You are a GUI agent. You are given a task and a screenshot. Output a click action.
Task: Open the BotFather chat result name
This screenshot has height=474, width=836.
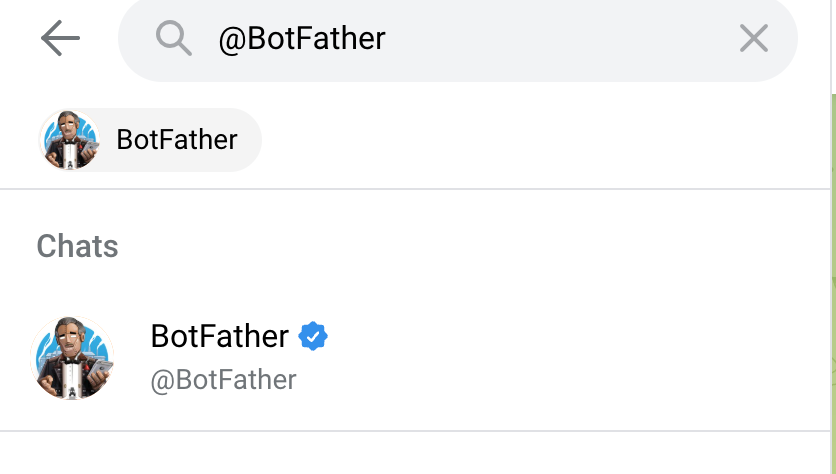(x=219, y=336)
